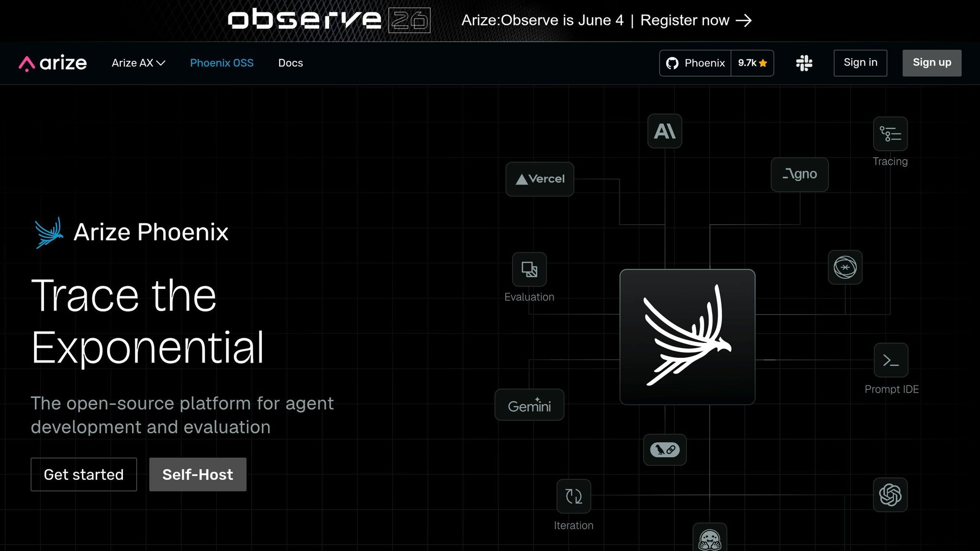Click the 'Tracing' label text
Screen dimensions: 980x551
pyautogui.click(x=890, y=162)
